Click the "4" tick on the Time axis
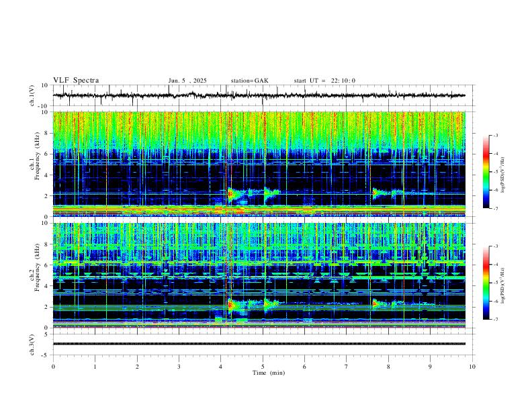The width and height of the screenshot is (532, 411). pos(221,367)
